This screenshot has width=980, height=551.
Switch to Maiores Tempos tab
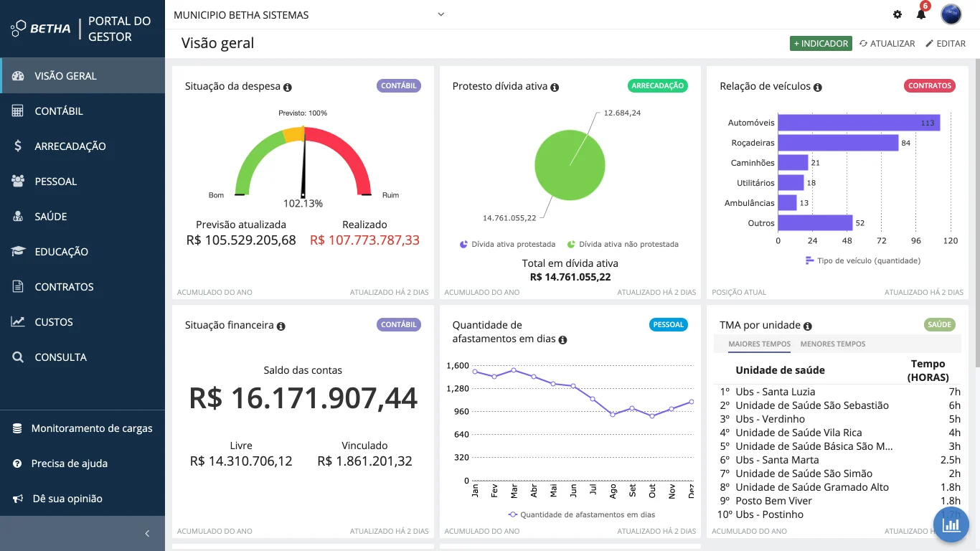click(x=759, y=344)
